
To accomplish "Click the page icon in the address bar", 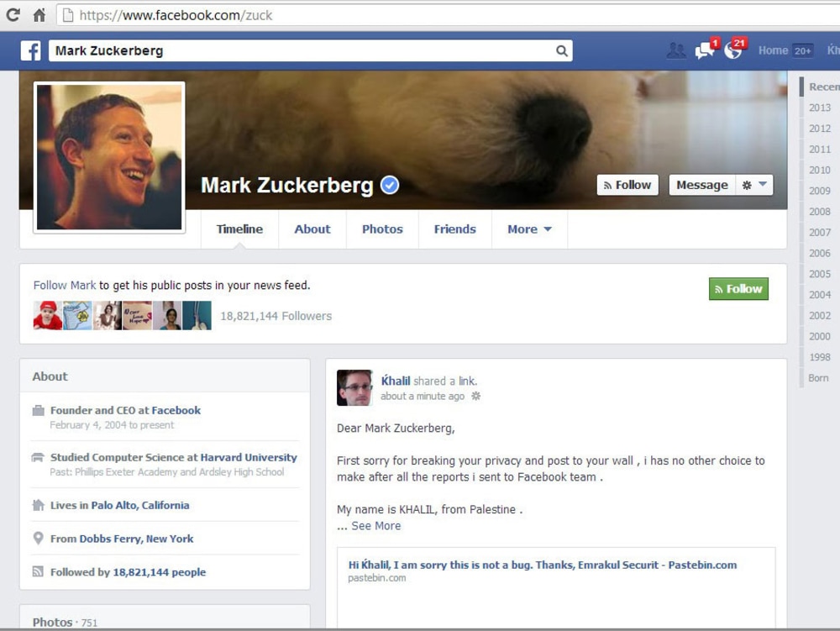I will (67, 15).
